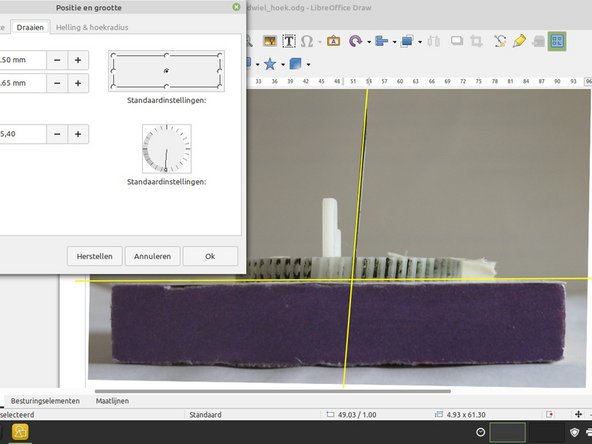Click the rotation angle field ending 5,40
592x444 pixels.
(x=23, y=134)
